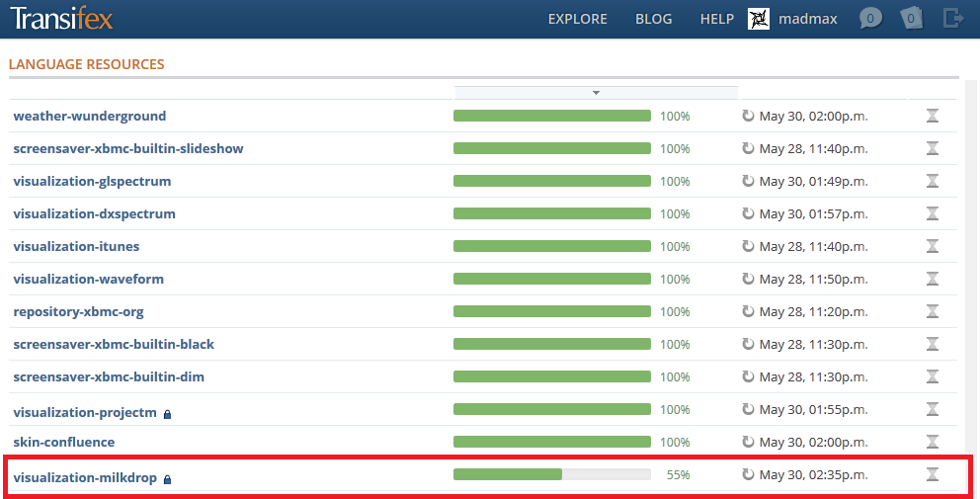980x499 pixels.
Task: Open weather-wunderground resource
Action: (x=89, y=116)
